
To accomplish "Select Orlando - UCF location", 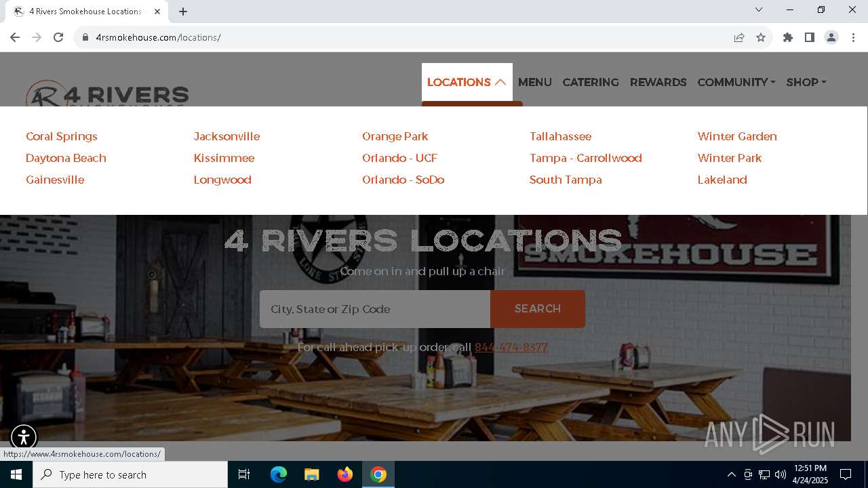I will pyautogui.click(x=399, y=158).
